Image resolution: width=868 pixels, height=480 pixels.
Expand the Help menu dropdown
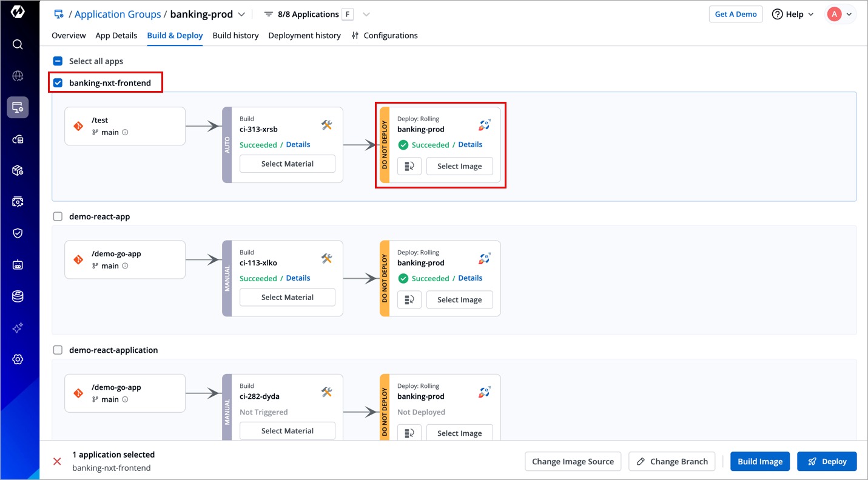(793, 15)
